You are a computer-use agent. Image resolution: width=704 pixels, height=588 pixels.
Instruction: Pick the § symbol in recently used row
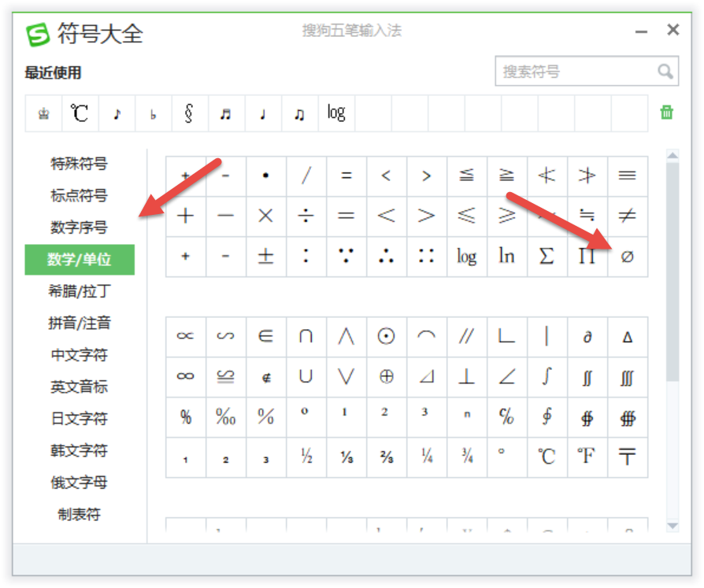point(189,113)
